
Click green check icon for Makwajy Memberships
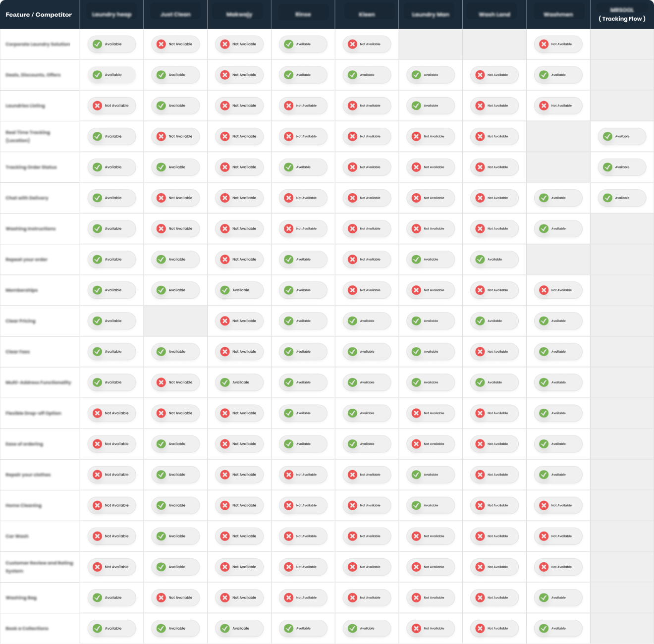point(225,290)
